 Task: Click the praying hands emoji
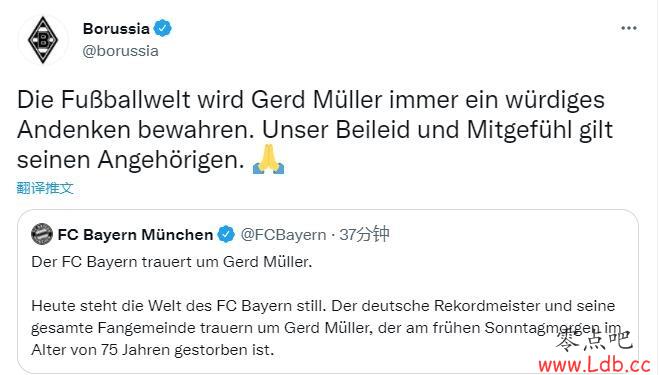click(269, 159)
